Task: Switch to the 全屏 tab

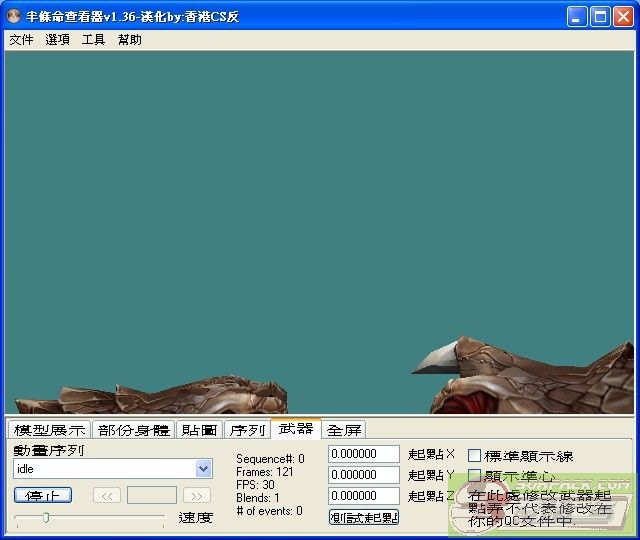Action: click(x=344, y=430)
